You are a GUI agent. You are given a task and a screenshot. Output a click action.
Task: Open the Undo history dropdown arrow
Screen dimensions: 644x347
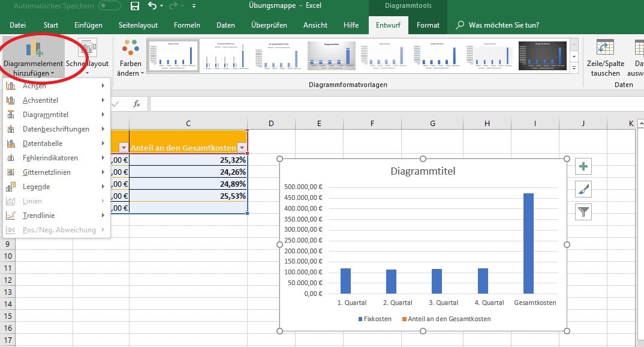(x=161, y=6)
